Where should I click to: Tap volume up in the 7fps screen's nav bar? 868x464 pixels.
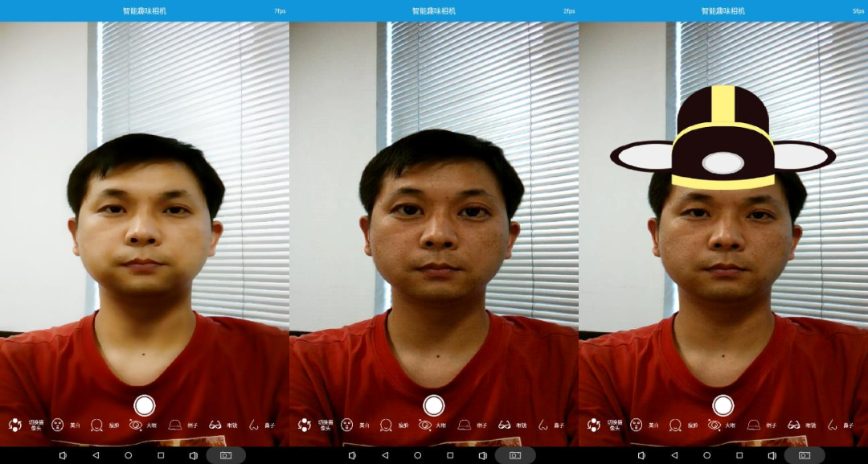pos(193,455)
